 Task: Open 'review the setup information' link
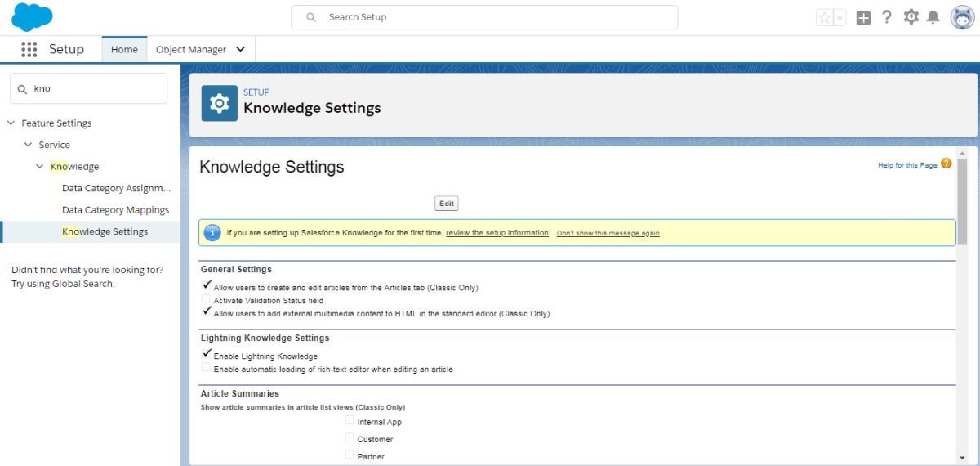click(497, 233)
